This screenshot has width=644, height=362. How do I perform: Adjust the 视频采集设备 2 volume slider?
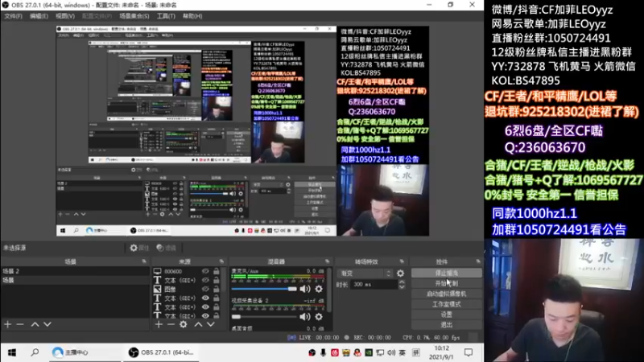264,316
